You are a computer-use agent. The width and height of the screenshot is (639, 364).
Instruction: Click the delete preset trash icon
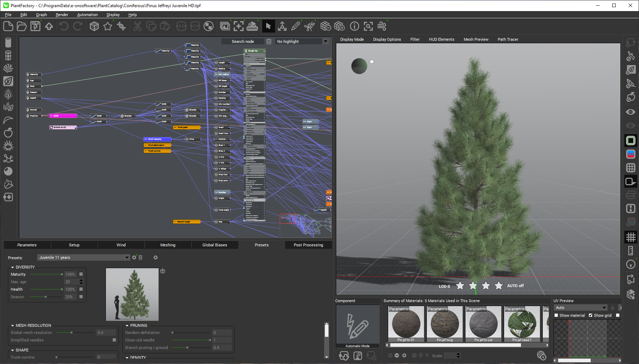pyautogui.click(x=141, y=257)
